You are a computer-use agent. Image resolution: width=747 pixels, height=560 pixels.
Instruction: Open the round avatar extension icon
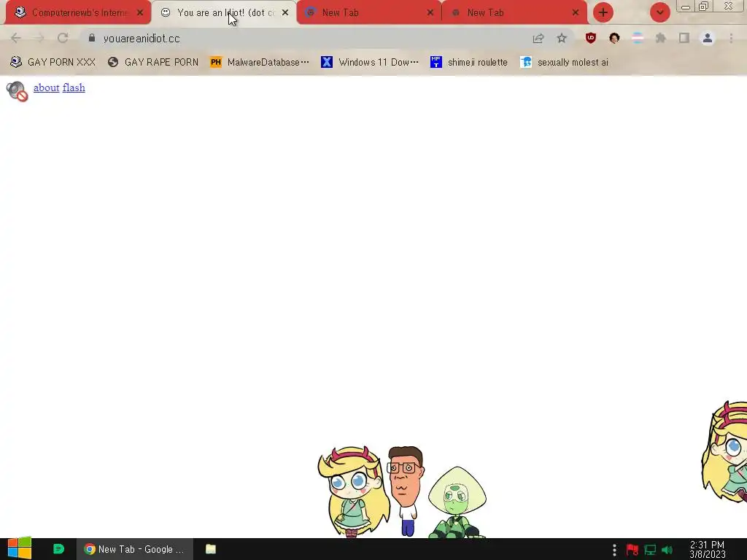tap(614, 38)
